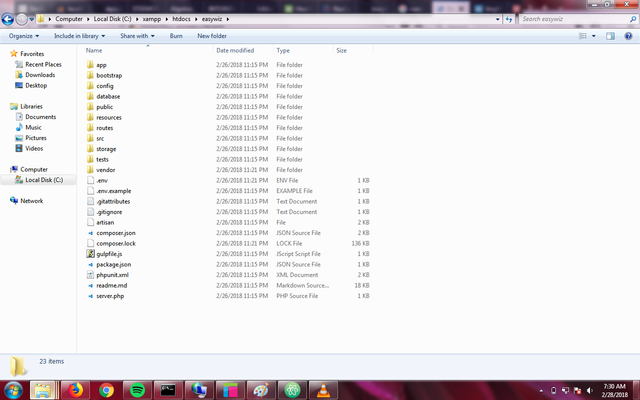Open Documents library in sidebar

40,117
